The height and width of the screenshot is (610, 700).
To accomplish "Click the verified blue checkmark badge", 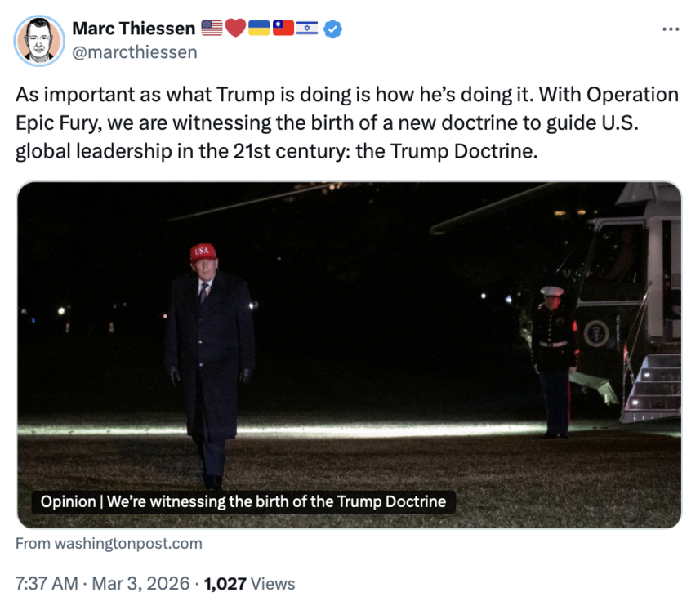I will pyautogui.click(x=331, y=27).
